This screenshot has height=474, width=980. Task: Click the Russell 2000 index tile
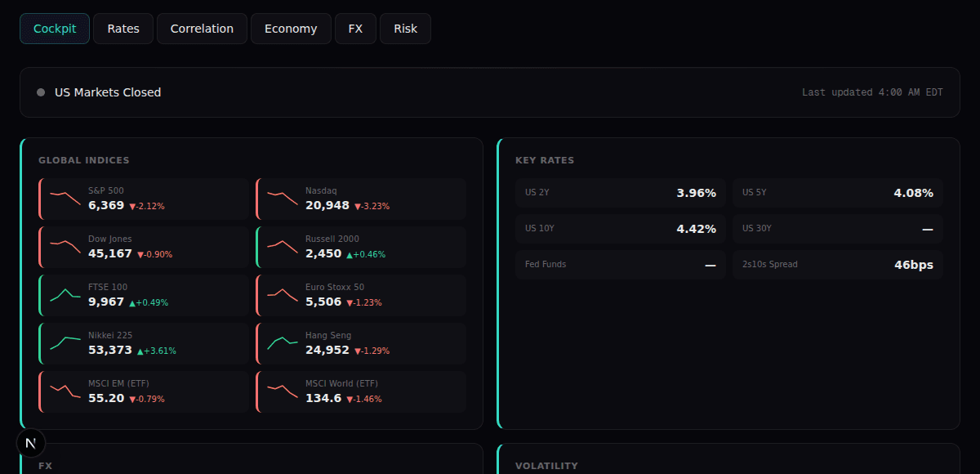click(361, 246)
